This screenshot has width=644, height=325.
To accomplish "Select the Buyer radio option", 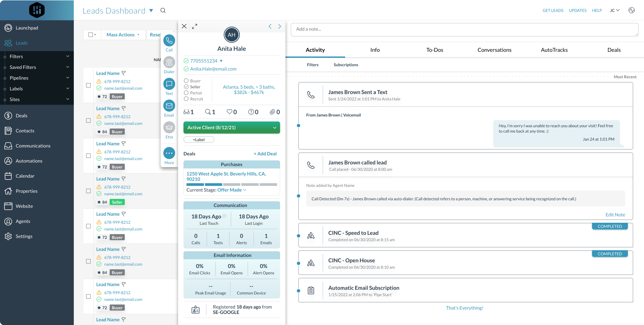I will coord(186,81).
